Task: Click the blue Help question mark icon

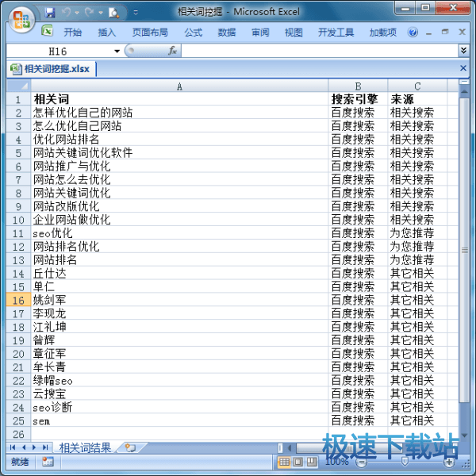Action: coord(413,32)
